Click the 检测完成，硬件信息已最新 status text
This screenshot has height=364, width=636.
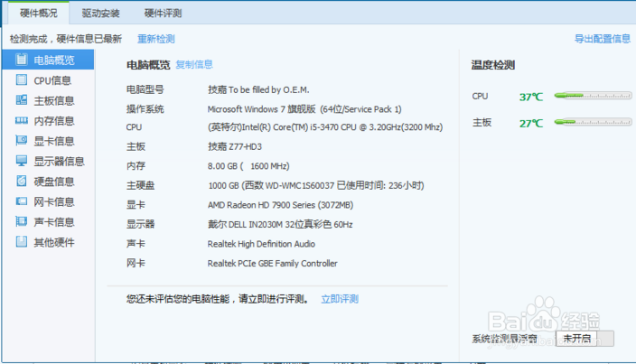tap(66, 39)
